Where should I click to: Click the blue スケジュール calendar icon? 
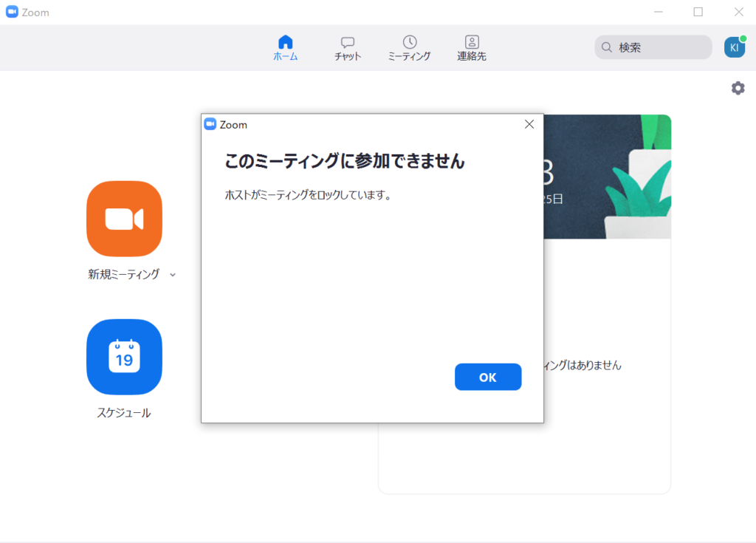tap(124, 357)
